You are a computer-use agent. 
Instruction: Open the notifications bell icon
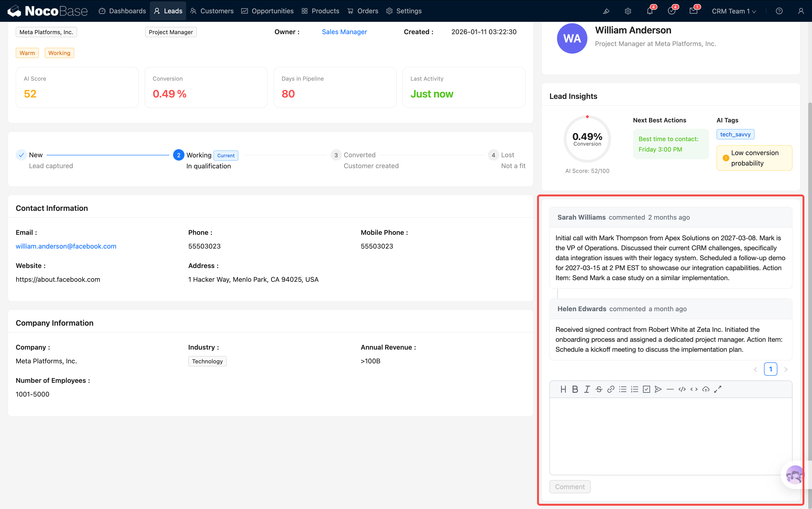click(650, 11)
